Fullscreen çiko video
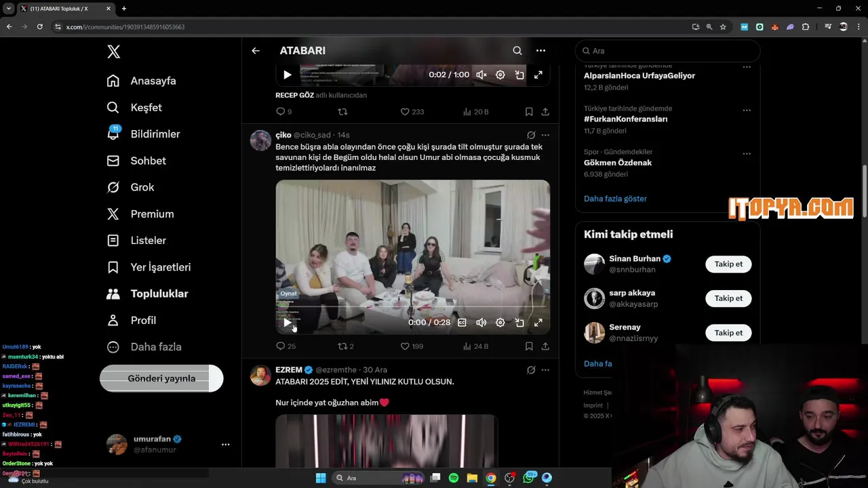This screenshot has height=488, width=868. [538, 323]
